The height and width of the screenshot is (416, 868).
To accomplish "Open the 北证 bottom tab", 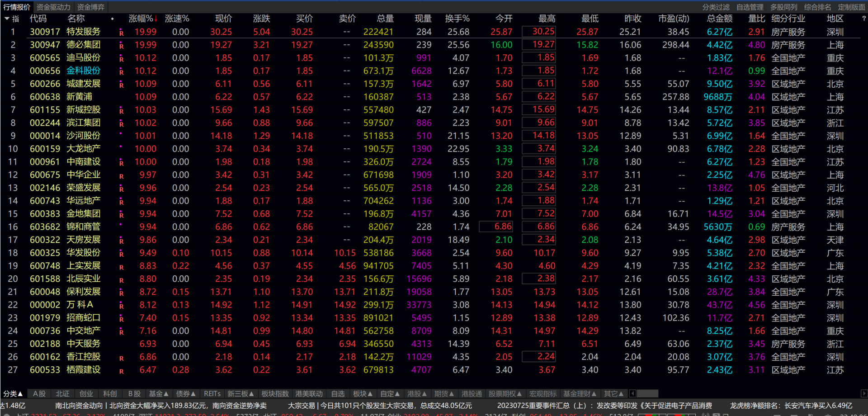I will point(63,394).
